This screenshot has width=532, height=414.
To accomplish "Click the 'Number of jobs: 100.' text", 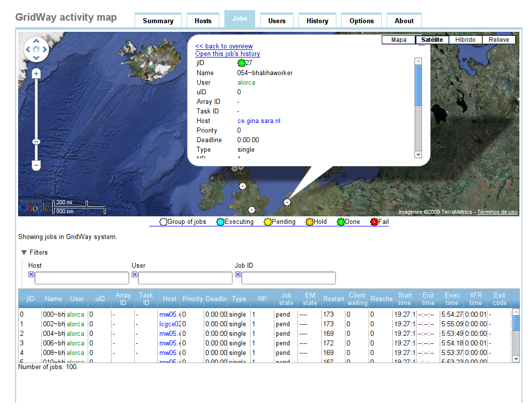I will 48,367.
